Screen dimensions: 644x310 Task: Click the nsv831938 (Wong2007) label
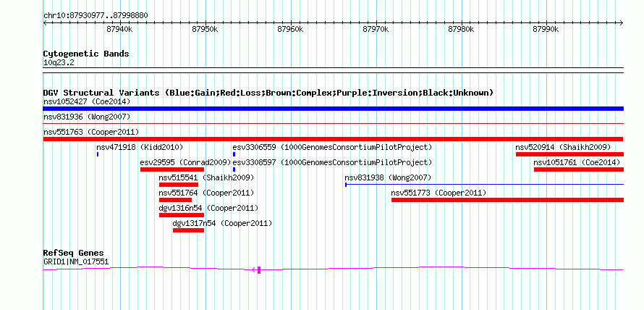388,177
